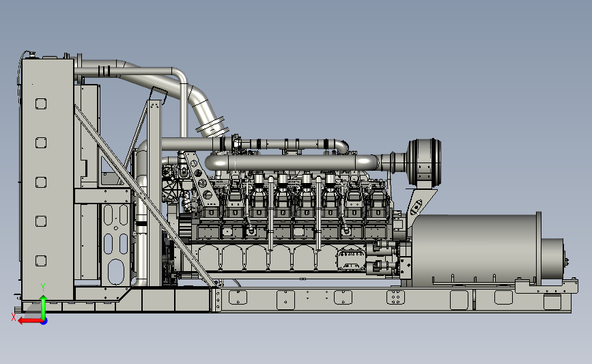Select the curved exhaust elbow with flanges
The height and width of the screenshot is (364, 592).
pos(205,111)
